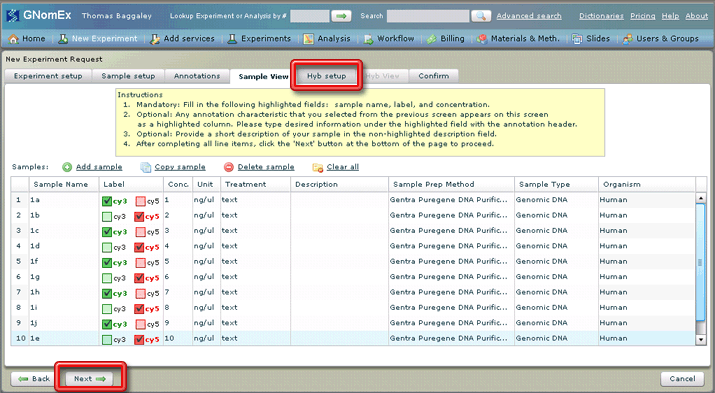Click the Treatment column header
The width and height of the screenshot is (715, 393).
(255, 184)
